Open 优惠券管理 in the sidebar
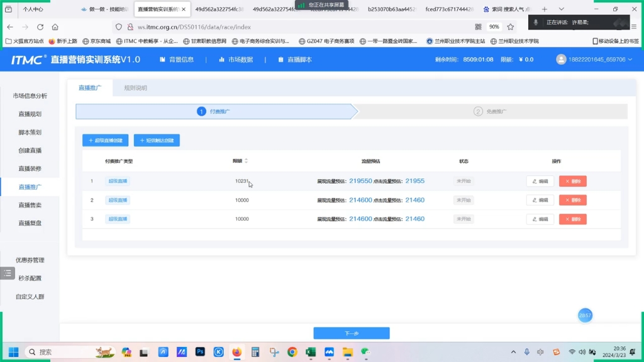This screenshot has height=362, width=644. click(x=30, y=260)
